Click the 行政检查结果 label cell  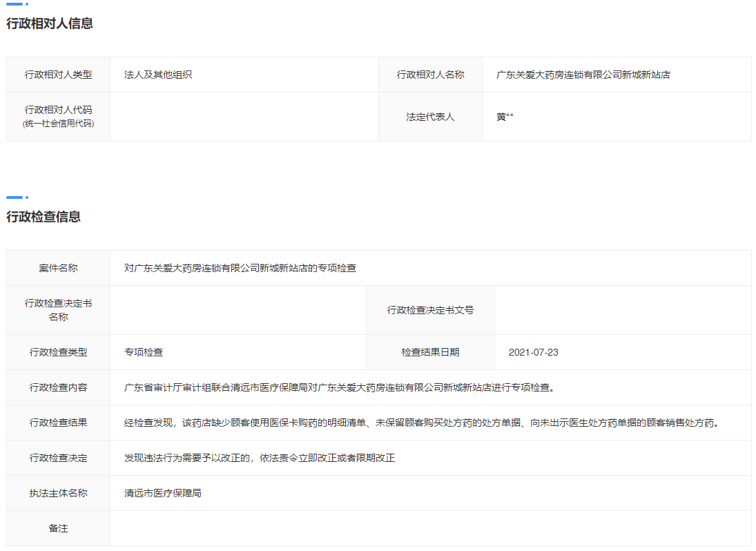[x=58, y=423]
